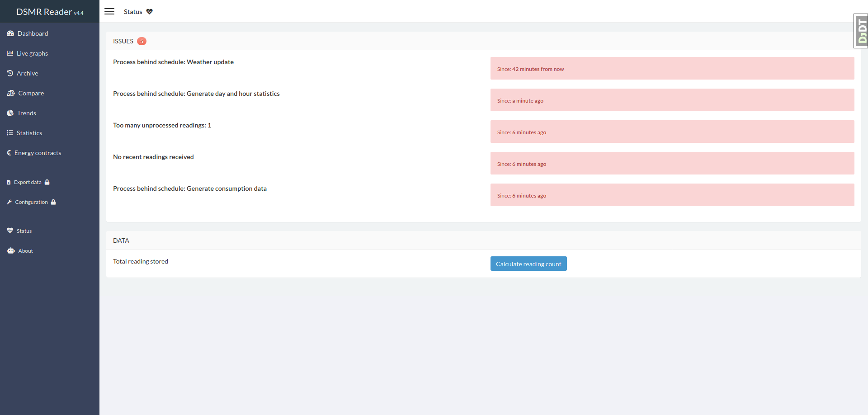Click the lock icon beside Configuration

pyautogui.click(x=53, y=202)
